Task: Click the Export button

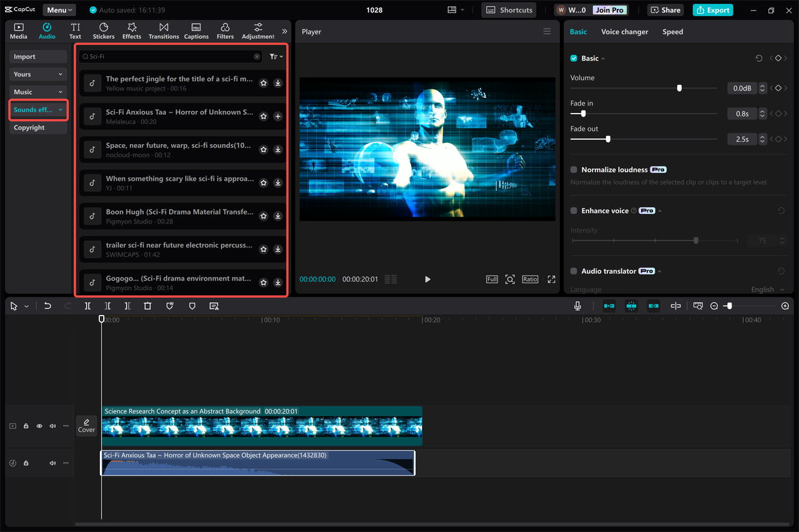Action: tap(712, 10)
